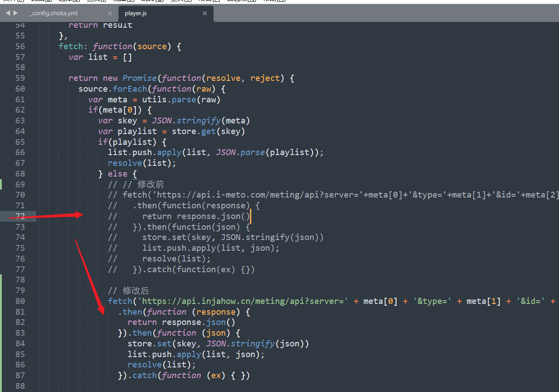Click the tab scroll back arrow
Screen dimensions: 559x392
pyautogui.click(x=8, y=13)
